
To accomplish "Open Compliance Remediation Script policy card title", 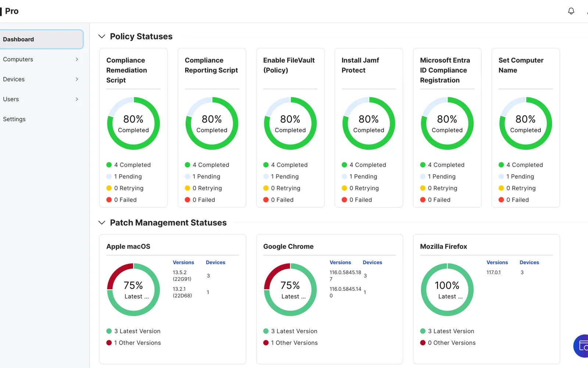I will click(x=127, y=70).
